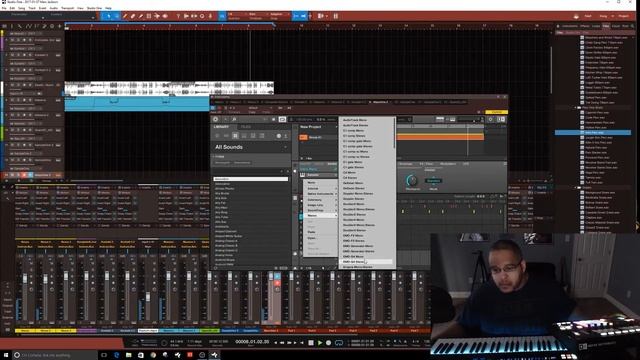Open the New Project dropdown in Maschine
640x360 pixels.
(x=318, y=127)
